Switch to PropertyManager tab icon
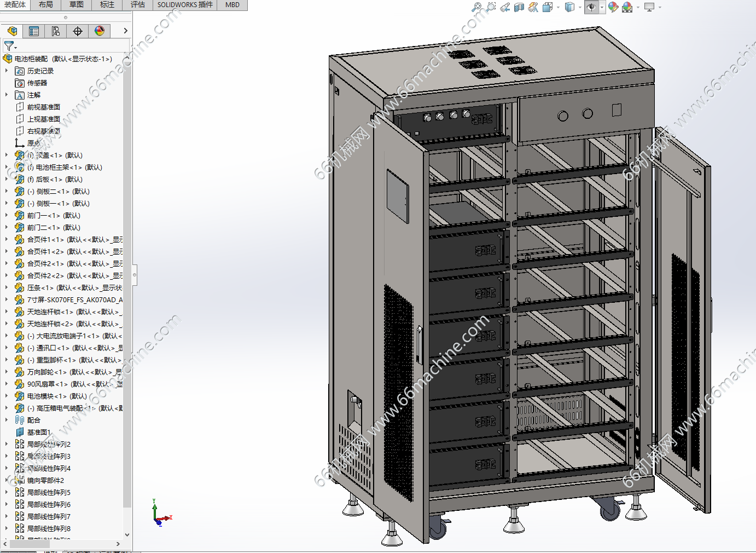This screenshot has width=756, height=553. [x=34, y=31]
